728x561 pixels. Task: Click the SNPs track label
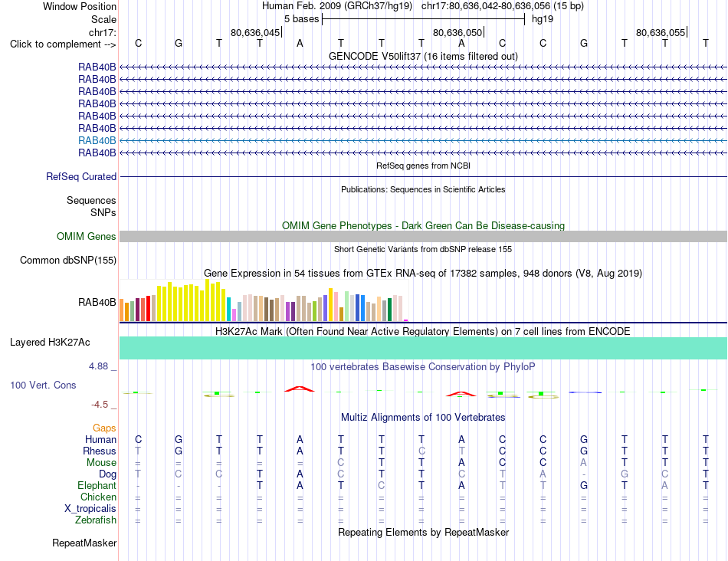click(103, 212)
